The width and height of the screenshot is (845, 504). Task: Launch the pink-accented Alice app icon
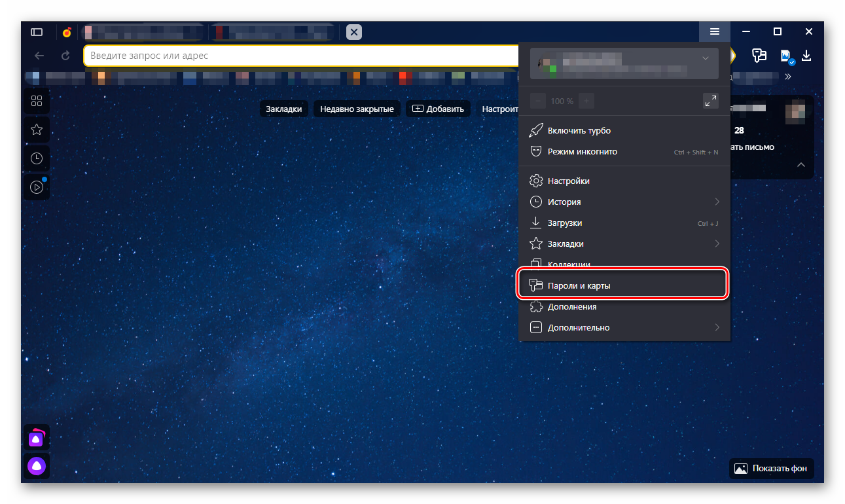(x=37, y=437)
